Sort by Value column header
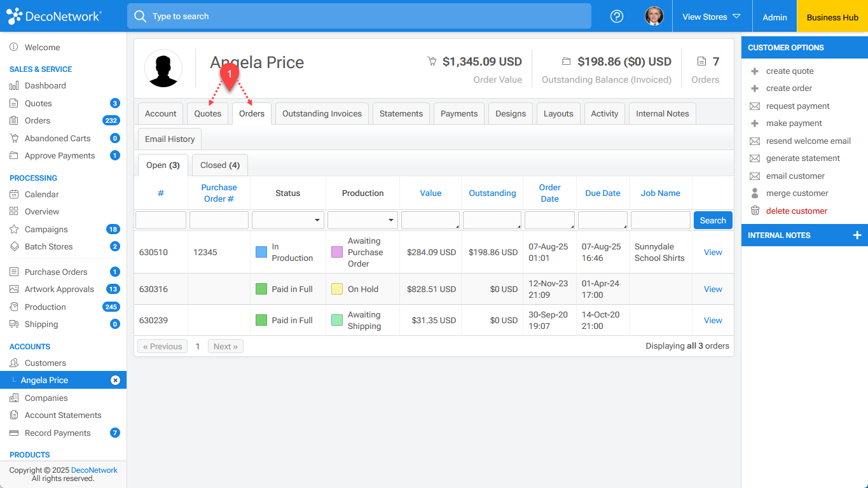 point(431,193)
